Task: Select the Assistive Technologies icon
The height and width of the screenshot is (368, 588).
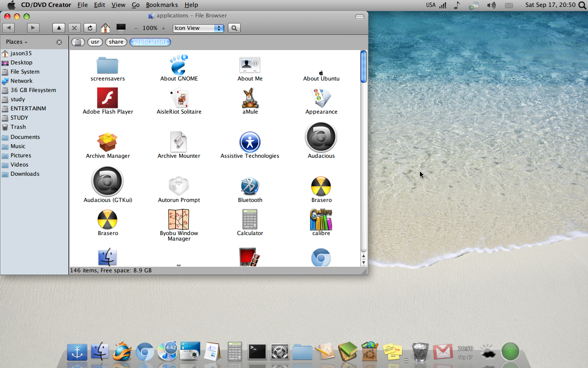Action: coord(250,142)
